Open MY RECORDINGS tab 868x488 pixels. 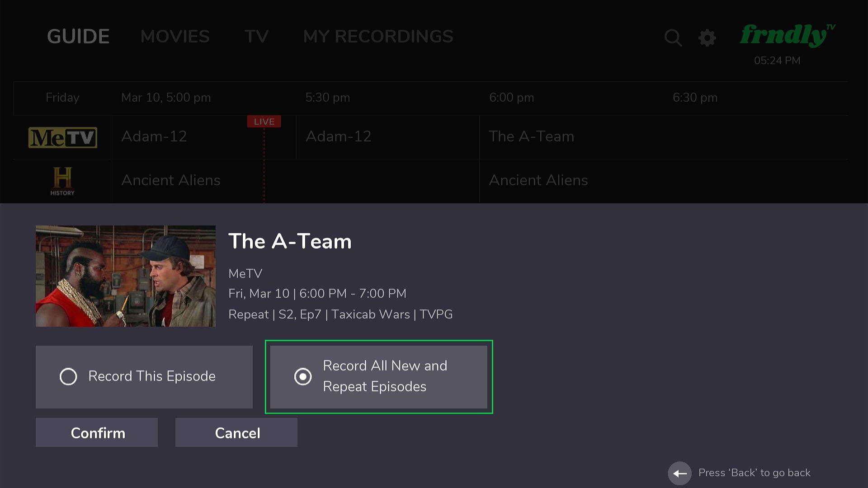[x=378, y=37]
